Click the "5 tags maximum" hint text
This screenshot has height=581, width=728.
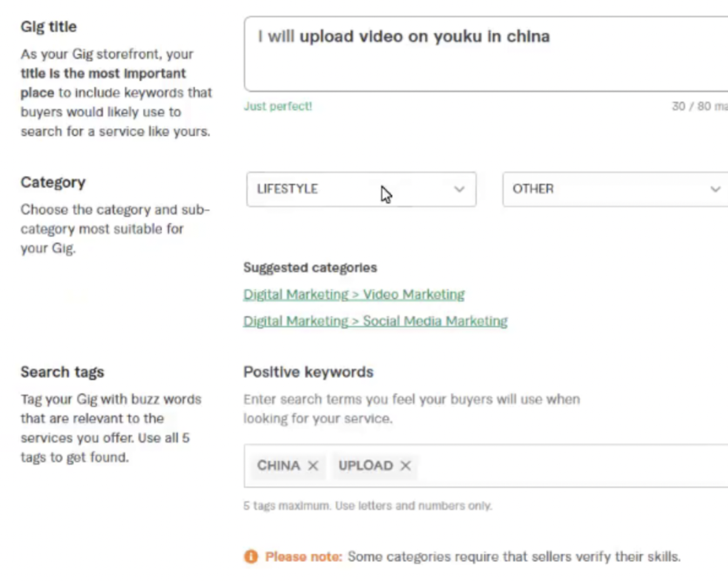[367, 506]
